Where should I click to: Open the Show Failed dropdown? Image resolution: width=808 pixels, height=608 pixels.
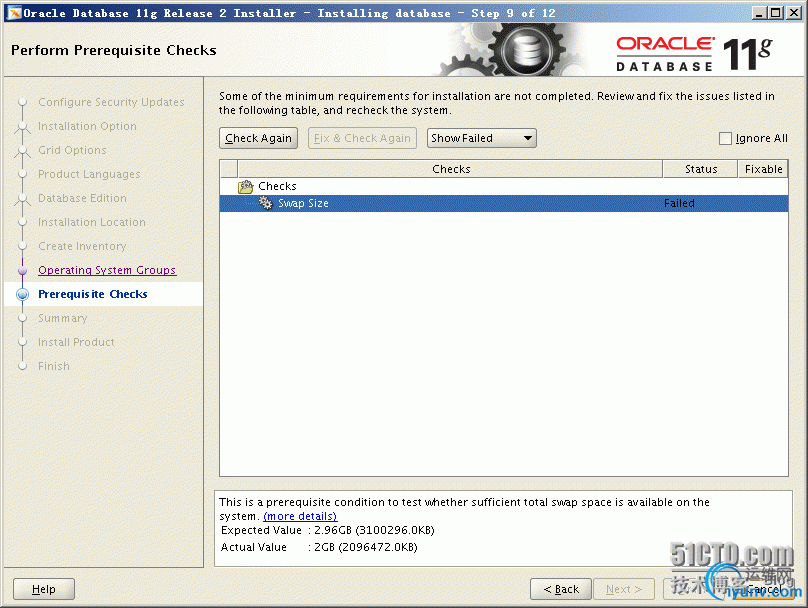pyautogui.click(x=481, y=138)
